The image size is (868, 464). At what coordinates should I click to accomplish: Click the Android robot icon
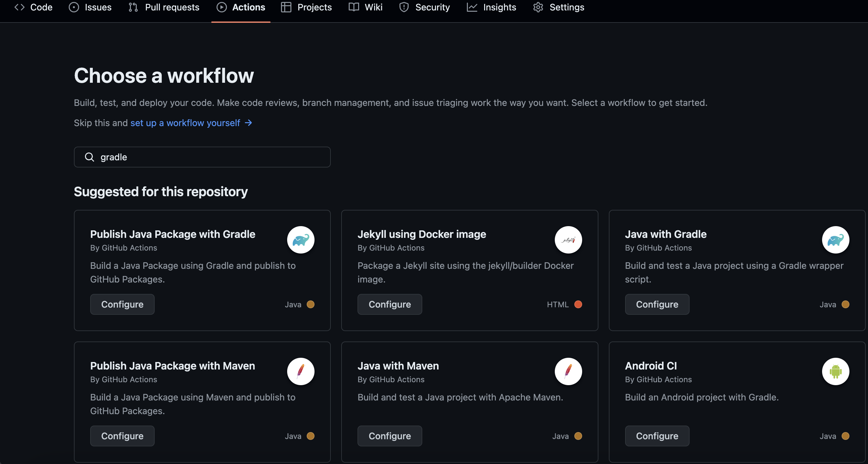(x=835, y=371)
